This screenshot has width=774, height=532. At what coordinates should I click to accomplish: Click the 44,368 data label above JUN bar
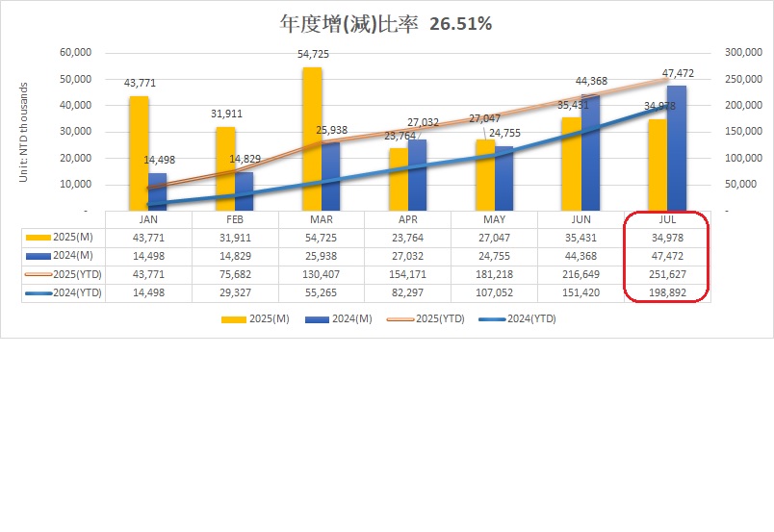[591, 81]
